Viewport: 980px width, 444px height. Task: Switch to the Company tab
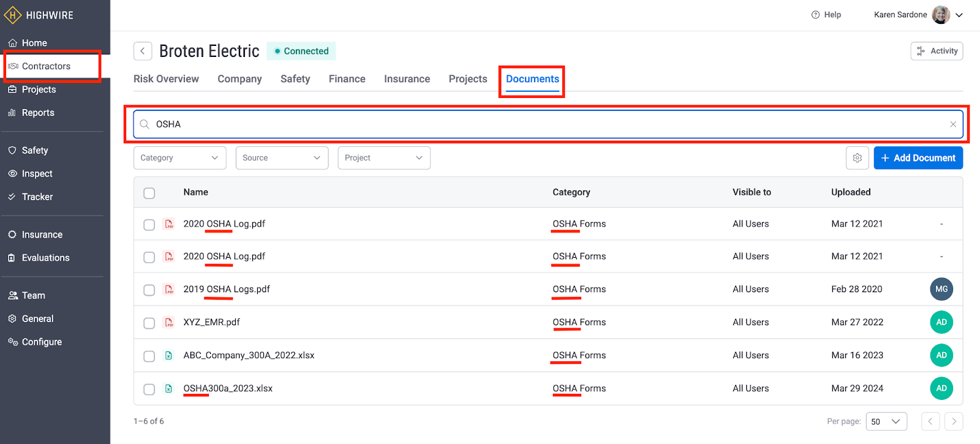(239, 79)
